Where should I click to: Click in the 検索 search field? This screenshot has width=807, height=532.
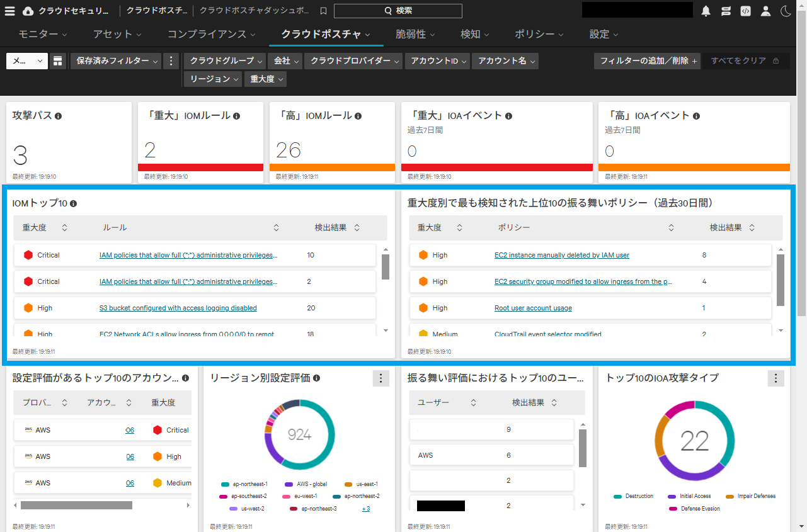click(398, 11)
